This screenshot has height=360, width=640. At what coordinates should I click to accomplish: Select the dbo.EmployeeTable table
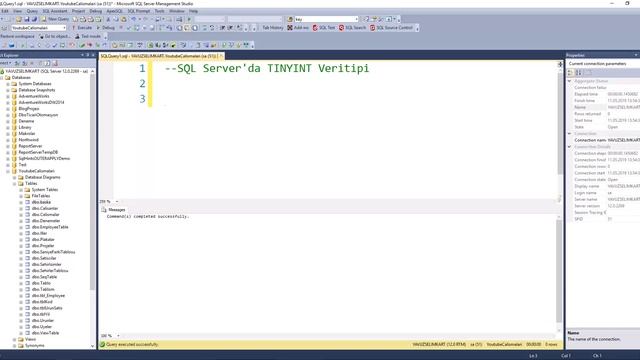pyautogui.click(x=50, y=227)
